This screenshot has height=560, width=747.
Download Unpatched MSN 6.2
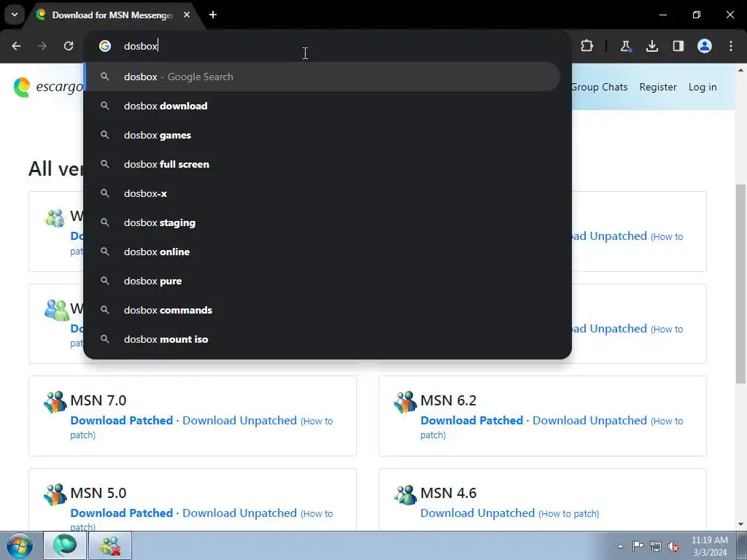coord(589,421)
